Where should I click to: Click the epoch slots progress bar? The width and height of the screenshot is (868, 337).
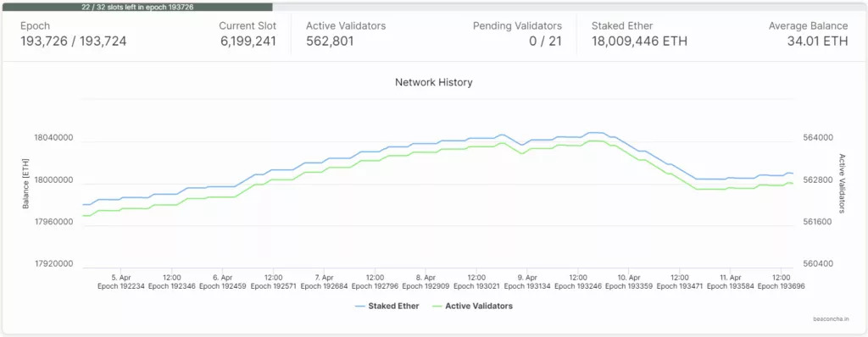click(137, 7)
